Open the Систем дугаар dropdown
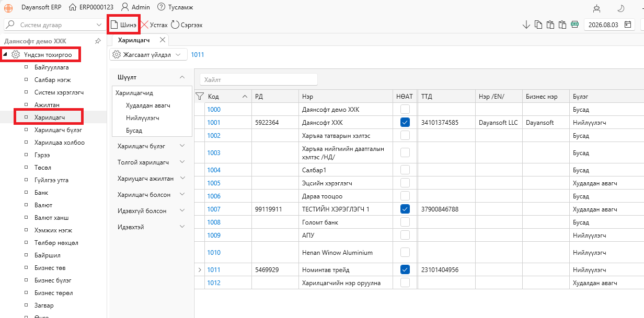Screen dimensions: 644x318 [x=99, y=25]
